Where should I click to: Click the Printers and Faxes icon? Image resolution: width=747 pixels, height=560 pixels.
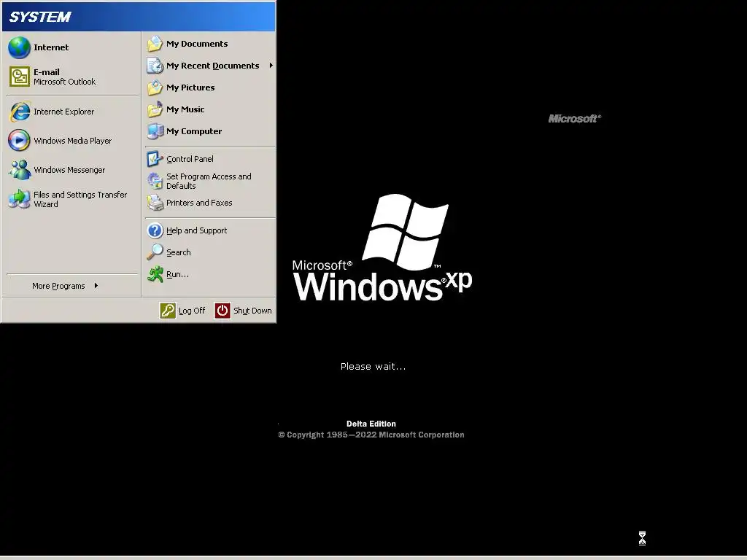click(x=155, y=203)
